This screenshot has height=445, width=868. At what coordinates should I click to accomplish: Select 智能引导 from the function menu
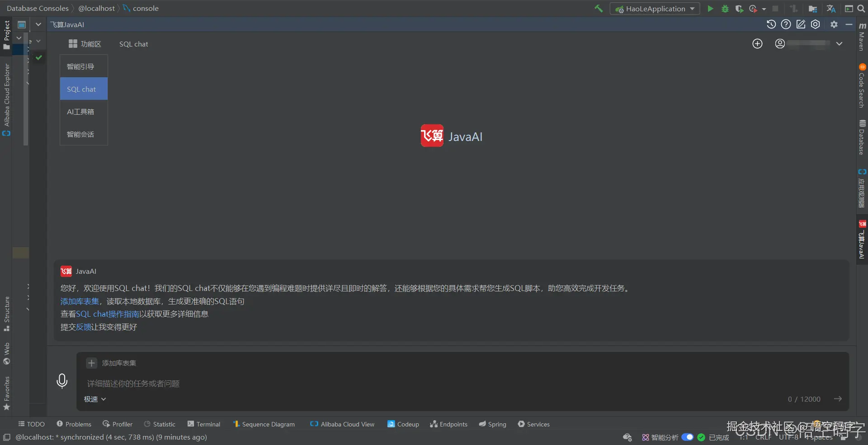84,66
